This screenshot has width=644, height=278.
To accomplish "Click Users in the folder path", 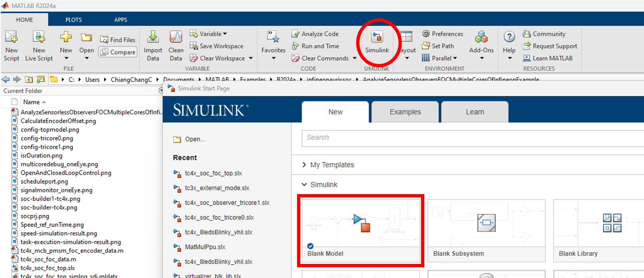I will coord(92,79).
